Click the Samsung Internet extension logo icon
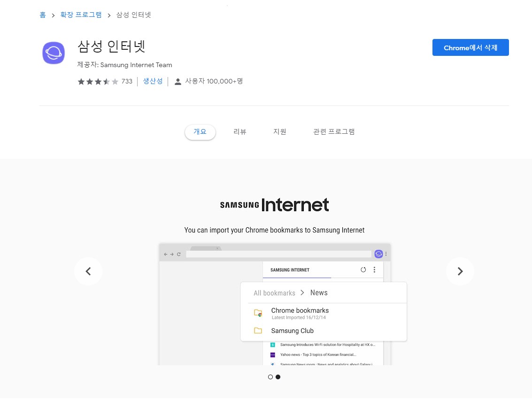The width and height of the screenshot is (532, 399). pyautogui.click(x=54, y=53)
